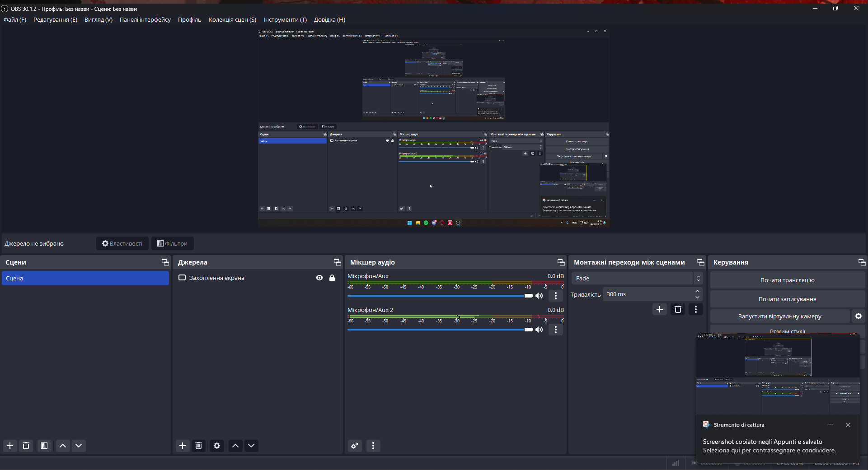Delete the selected transition with trash icon
868x470 pixels.
678,309
